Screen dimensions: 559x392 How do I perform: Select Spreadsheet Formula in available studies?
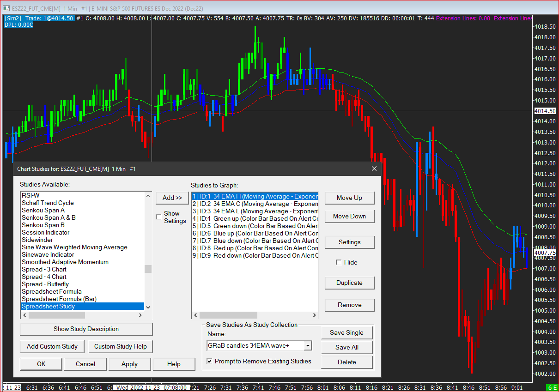pyautogui.click(x=52, y=291)
